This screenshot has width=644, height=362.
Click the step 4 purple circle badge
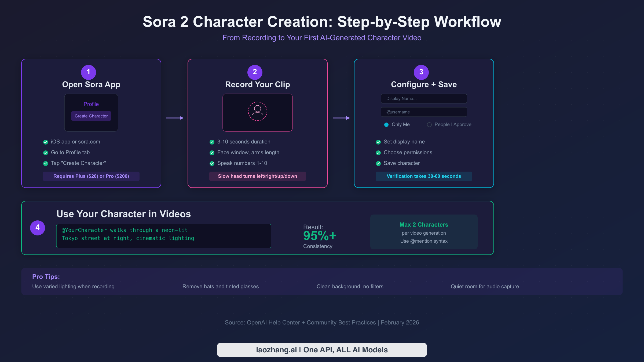click(x=38, y=228)
